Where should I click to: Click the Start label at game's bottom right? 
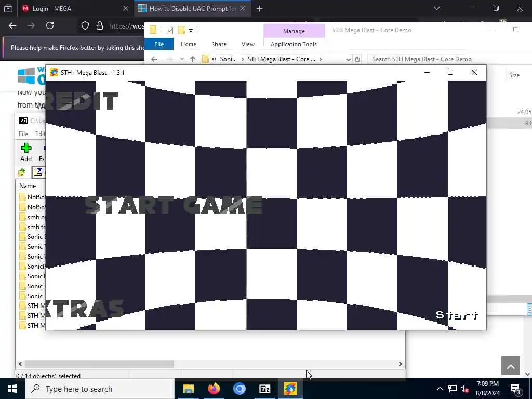[457, 315]
